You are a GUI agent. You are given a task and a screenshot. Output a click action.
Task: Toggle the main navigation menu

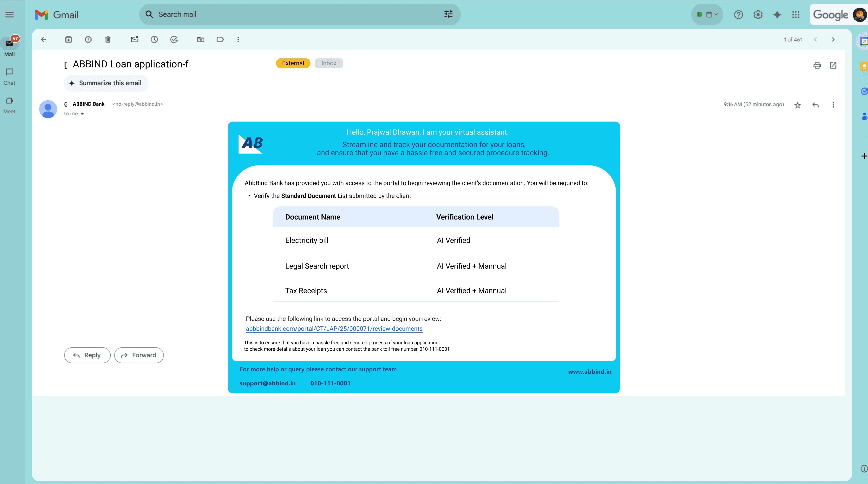[x=10, y=14]
